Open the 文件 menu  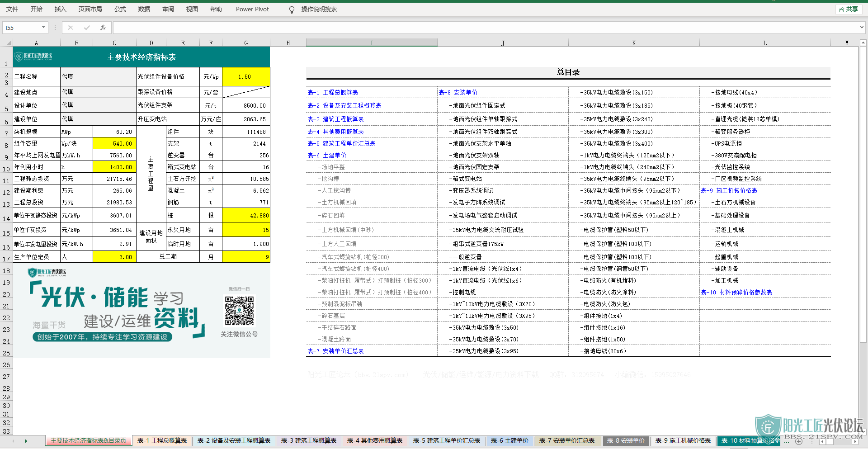click(12, 9)
